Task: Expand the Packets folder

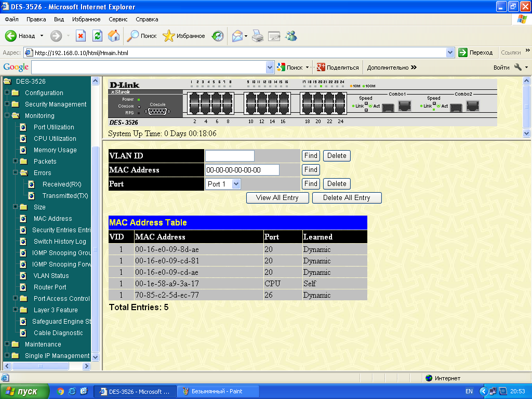Action: click(15, 161)
